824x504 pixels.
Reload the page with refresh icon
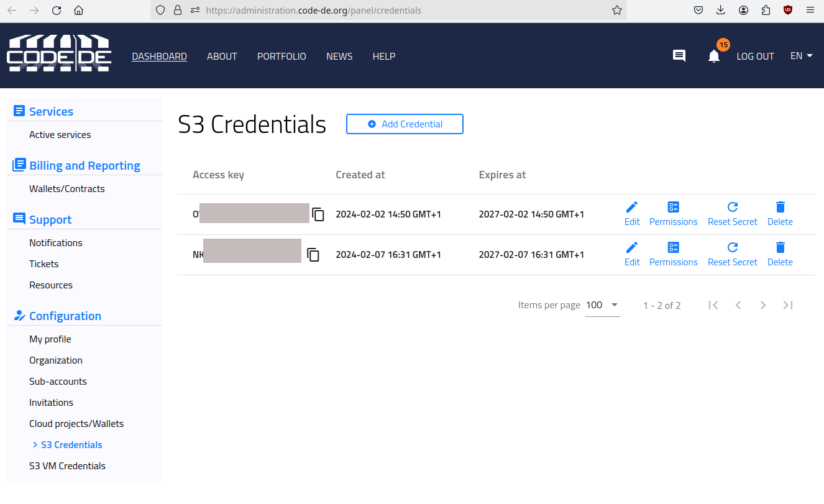pyautogui.click(x=57, y=10)
